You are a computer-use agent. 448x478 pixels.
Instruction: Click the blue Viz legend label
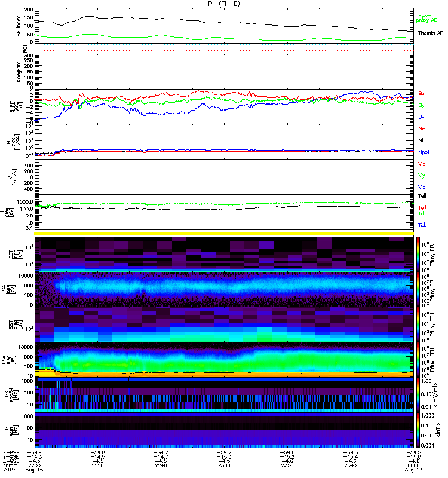(422, 187)
